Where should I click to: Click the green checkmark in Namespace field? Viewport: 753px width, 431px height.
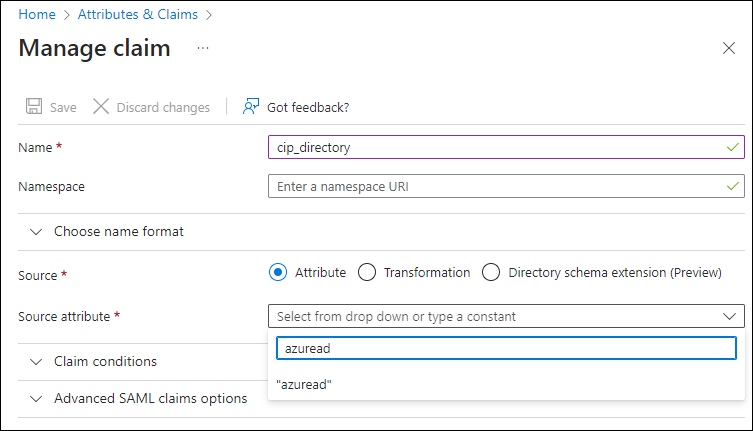(x=735, y=186)
